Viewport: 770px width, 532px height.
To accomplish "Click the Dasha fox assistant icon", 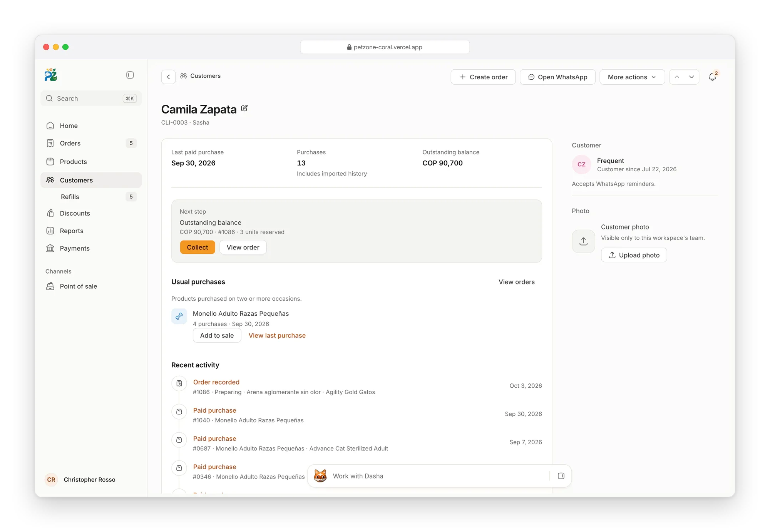I will [320, 476].
